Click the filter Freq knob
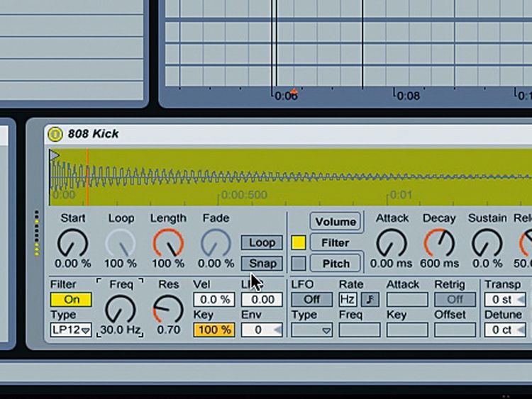This screenshot has width=532, height=399. click(120, 309)
